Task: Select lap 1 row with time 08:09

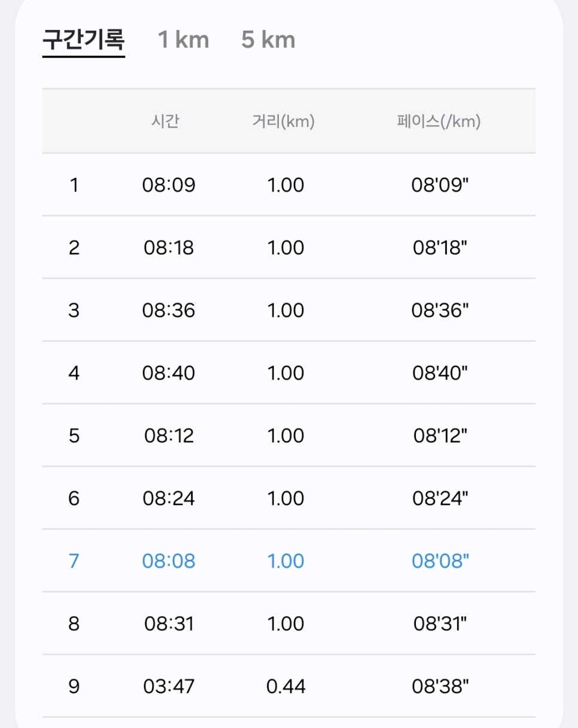Action: point(289,185)
